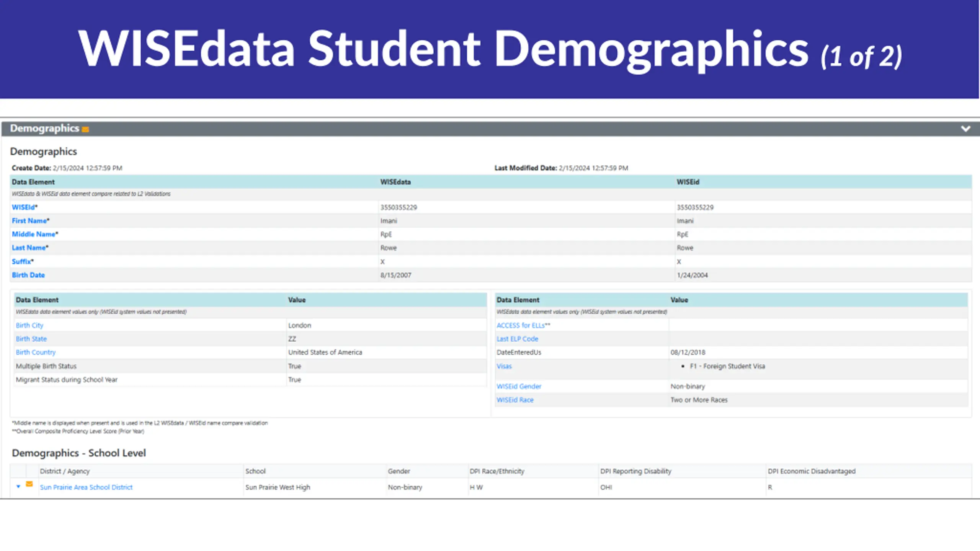Open Sun Prairie Area School District link
The image size is (980, 551).
click(x=86, y=487)
